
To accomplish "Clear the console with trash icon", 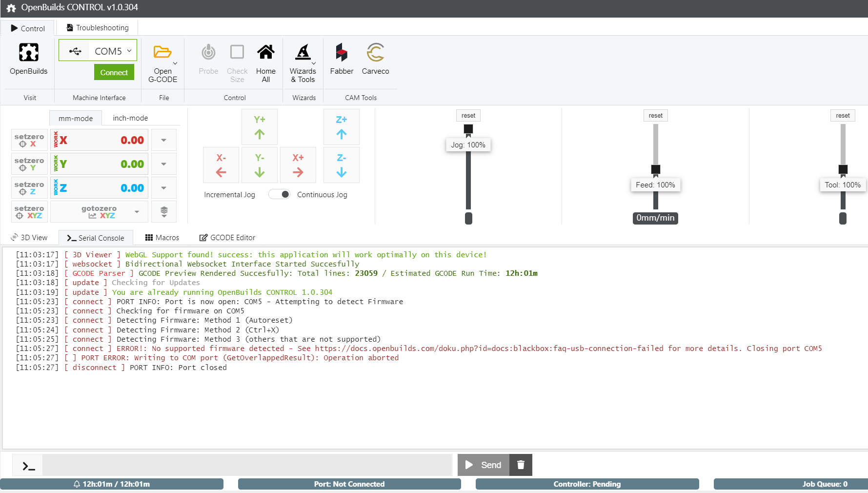I will pos(521,465).
